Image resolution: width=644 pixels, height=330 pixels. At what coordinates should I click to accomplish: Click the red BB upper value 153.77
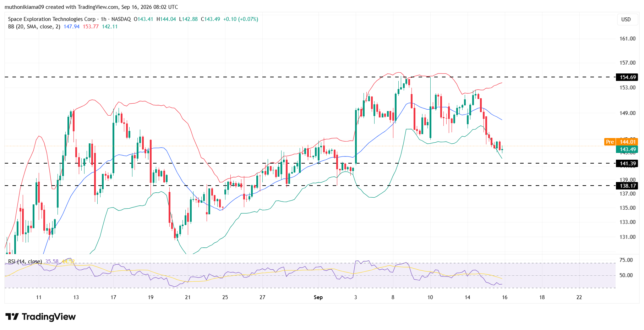pos(91,27)
